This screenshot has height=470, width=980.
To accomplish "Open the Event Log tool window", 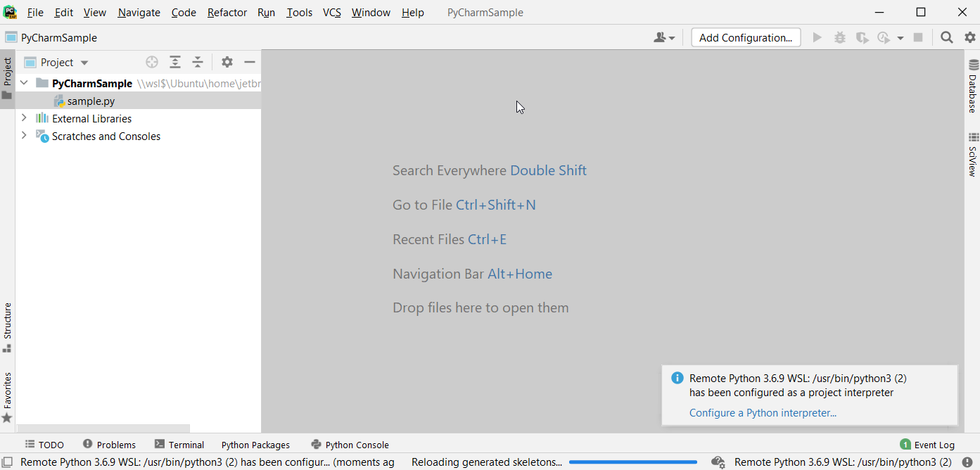I will pos(927,445).
